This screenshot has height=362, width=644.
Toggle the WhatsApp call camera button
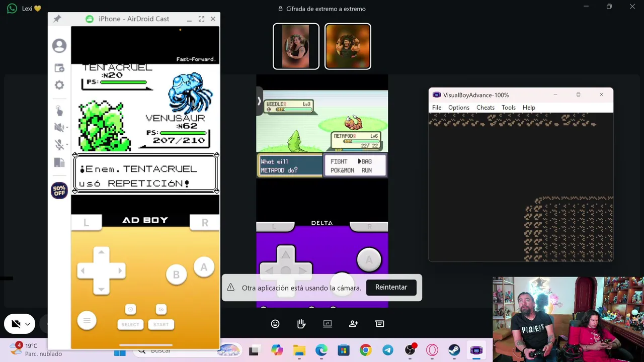[x=16, y=324]
